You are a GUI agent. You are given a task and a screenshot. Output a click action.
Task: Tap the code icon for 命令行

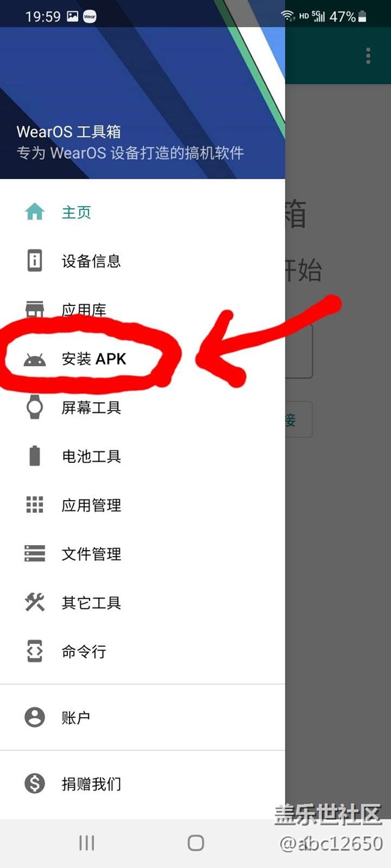(x=34, y=652)
